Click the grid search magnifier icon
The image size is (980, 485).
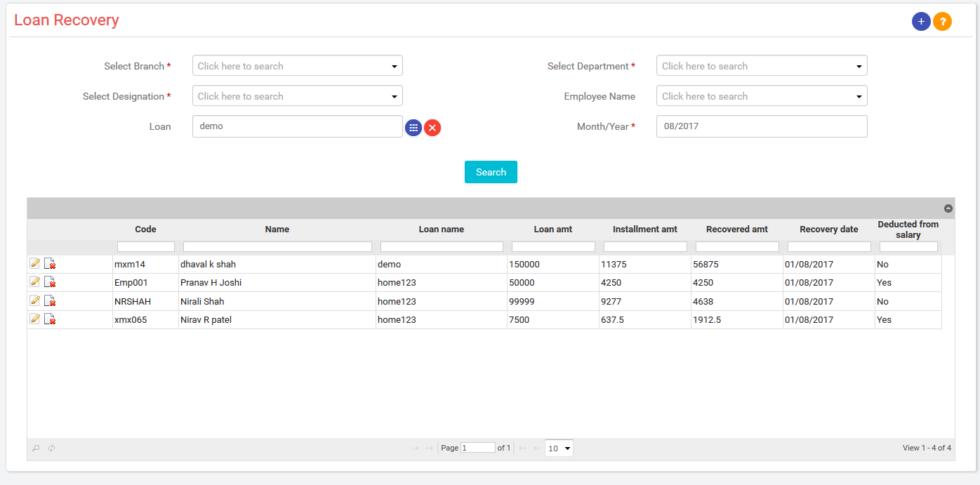click(36, 448)
